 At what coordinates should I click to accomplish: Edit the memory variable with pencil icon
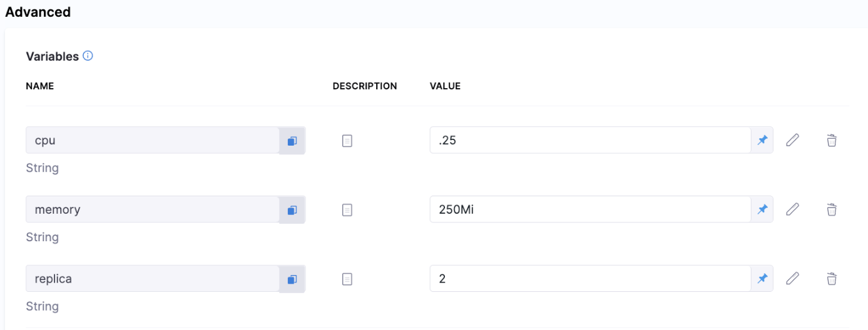(792, 209)
